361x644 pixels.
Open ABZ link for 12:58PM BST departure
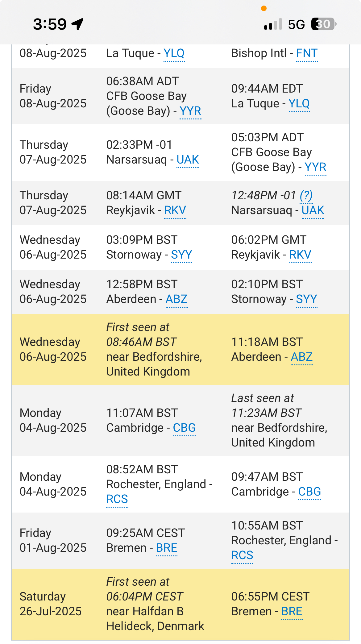click(x=176, y=299)
